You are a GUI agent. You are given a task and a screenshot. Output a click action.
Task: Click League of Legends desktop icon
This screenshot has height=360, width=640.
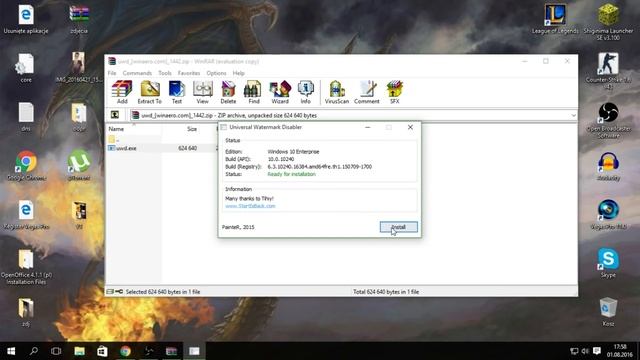pyautogui.click(x=555, y=19)
